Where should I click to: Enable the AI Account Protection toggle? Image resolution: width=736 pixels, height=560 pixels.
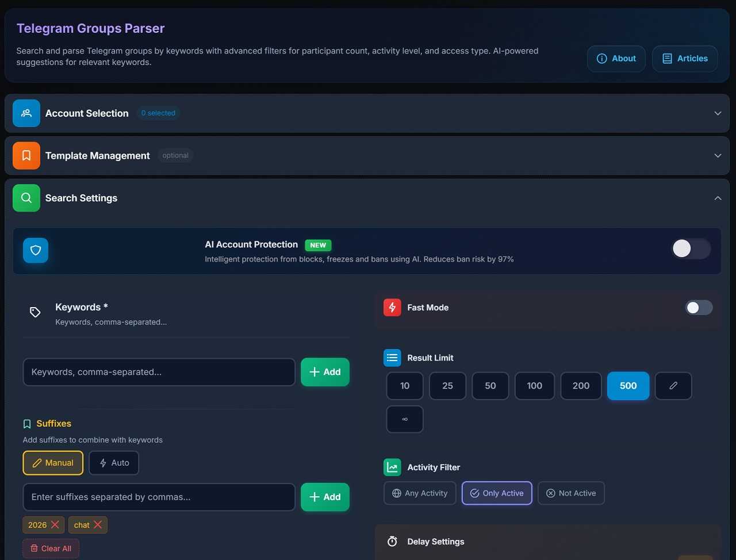point(692,248)
